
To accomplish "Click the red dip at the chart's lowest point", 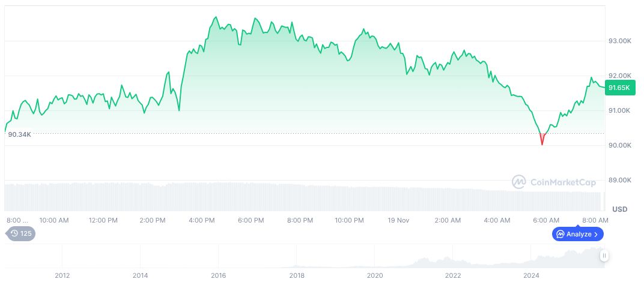I will pos(542,140).
